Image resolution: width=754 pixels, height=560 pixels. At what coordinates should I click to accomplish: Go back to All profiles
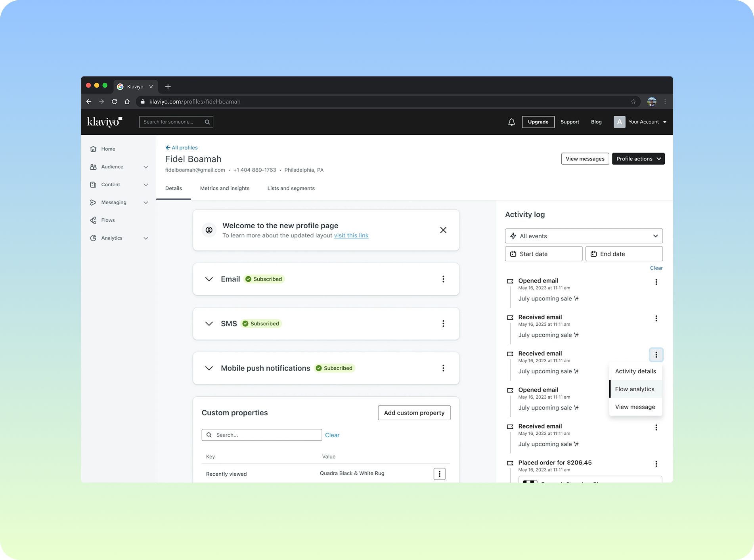(x=181, y=147)
